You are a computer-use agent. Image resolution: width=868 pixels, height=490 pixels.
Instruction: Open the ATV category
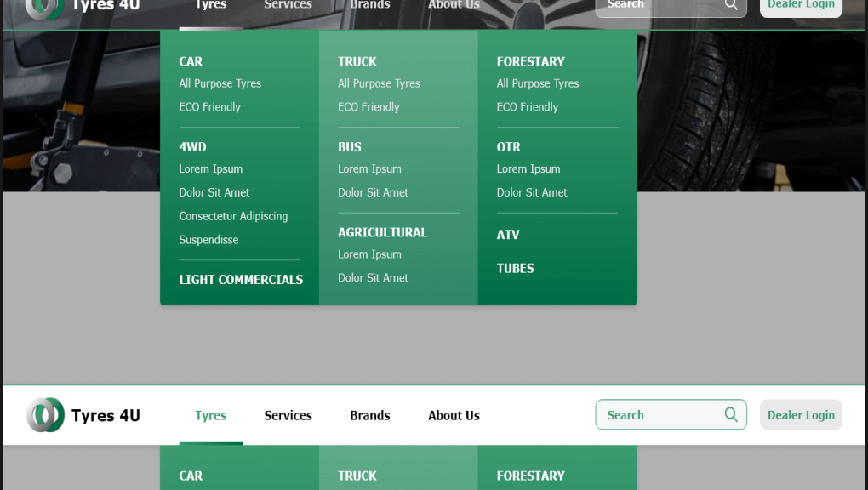coord(508,235)
